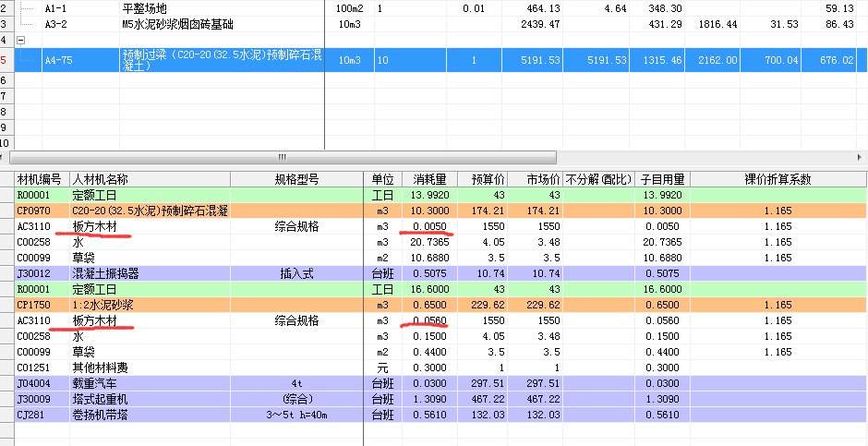The width and height of the screenshot is (868, 446).
Task: Click the 229.62 budget price of 水泥砂浆
Action: [x=482, y=305]
